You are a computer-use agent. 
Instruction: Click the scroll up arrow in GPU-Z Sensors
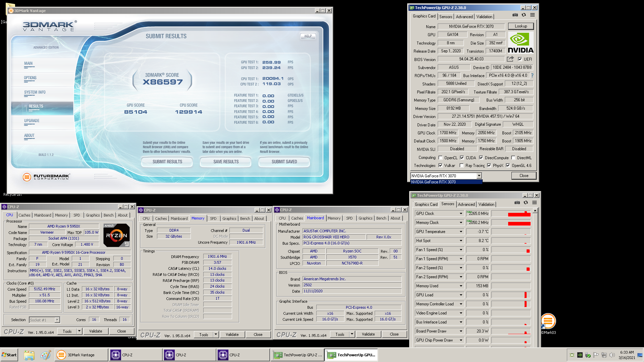click(x=535, y=210)
